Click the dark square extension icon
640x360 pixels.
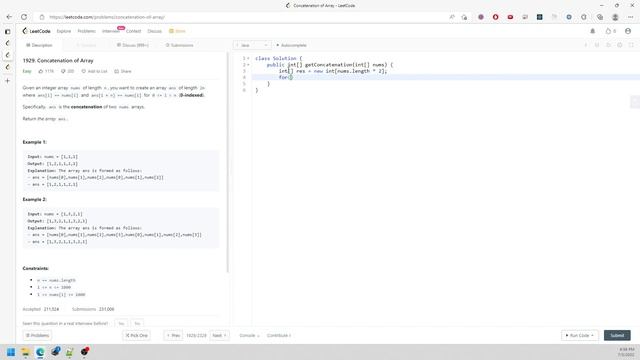tap(540, 17)
